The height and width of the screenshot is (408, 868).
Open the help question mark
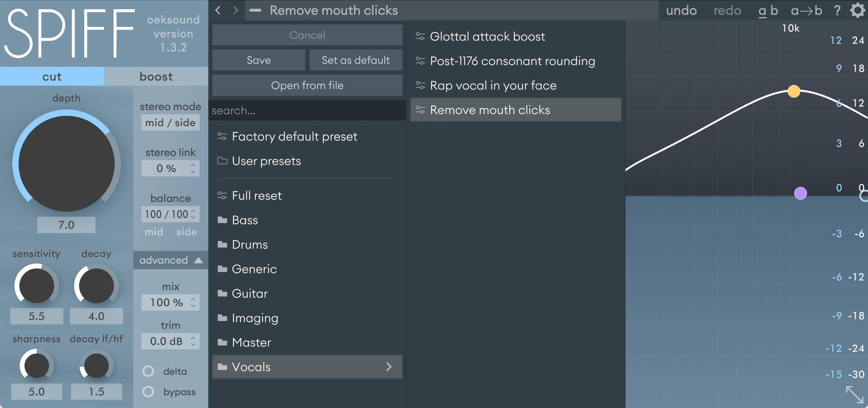coord(837,10)
